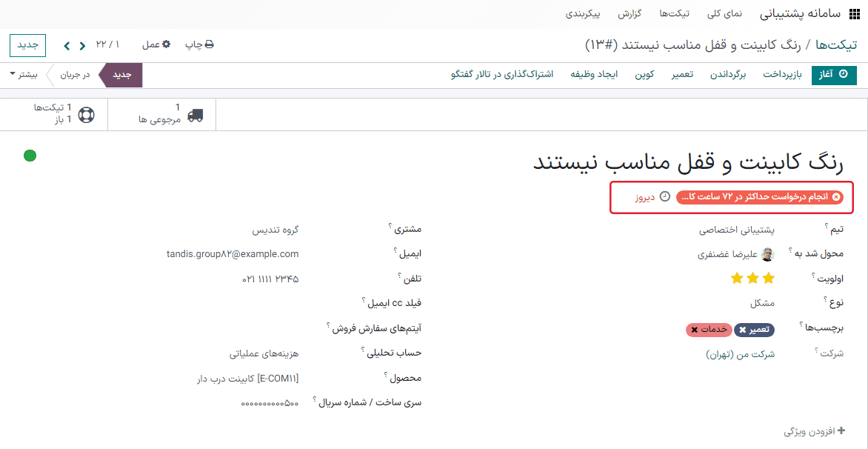Open tickets via the lifebuoy smart button
This screenshot has width=868, height=449.
(87, 116)
